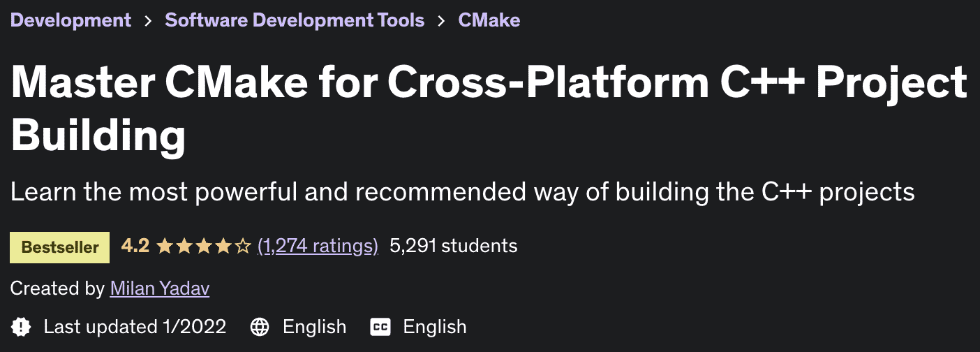Click the chevron after the Development breadcrumb
Image resolution: width=980 pixels, height=352 pixels.
[148, 21]
